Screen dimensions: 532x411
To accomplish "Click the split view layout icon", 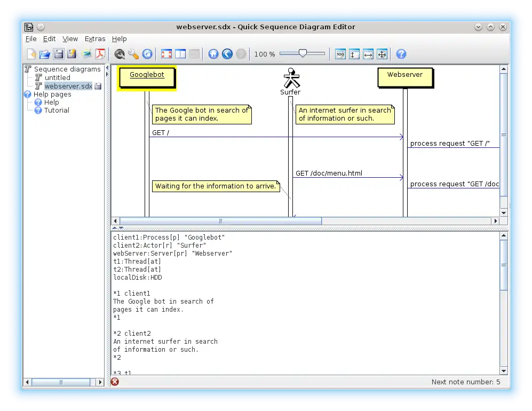I will tap(180, 54).
